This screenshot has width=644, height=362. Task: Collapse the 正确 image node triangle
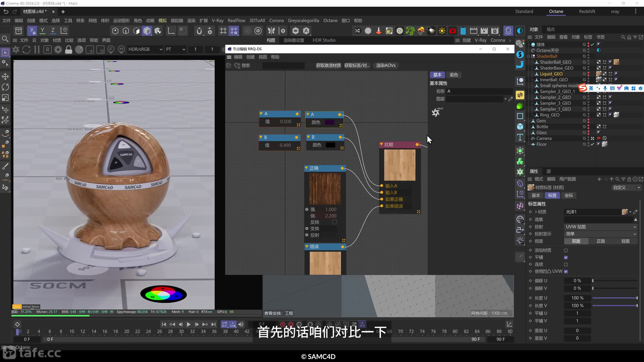click(306, 168)
